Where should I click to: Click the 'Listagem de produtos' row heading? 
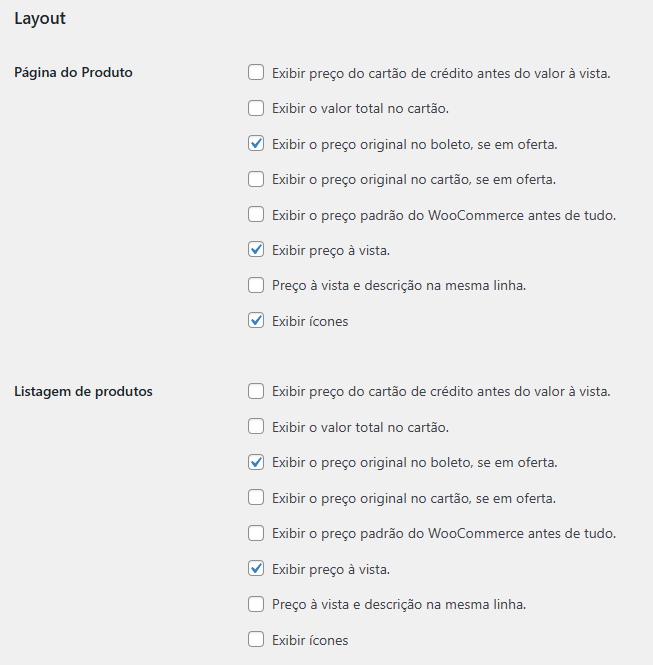click(83, 391)
